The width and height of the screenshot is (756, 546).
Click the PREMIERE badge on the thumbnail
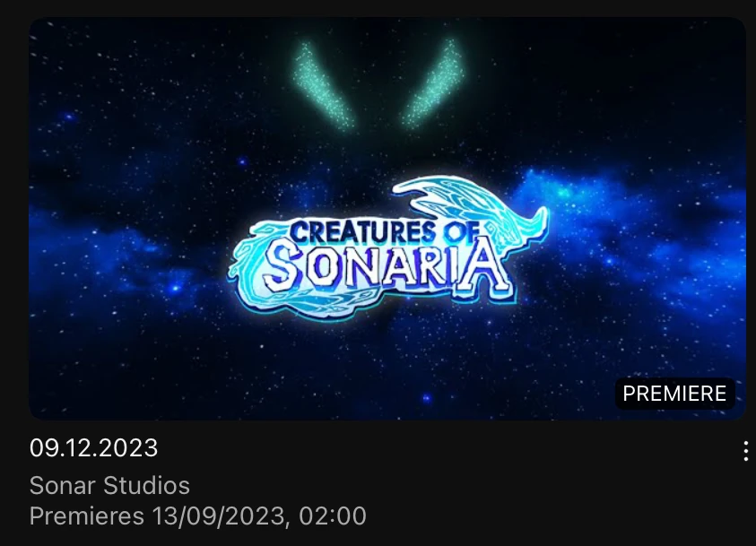pos(674,394)
